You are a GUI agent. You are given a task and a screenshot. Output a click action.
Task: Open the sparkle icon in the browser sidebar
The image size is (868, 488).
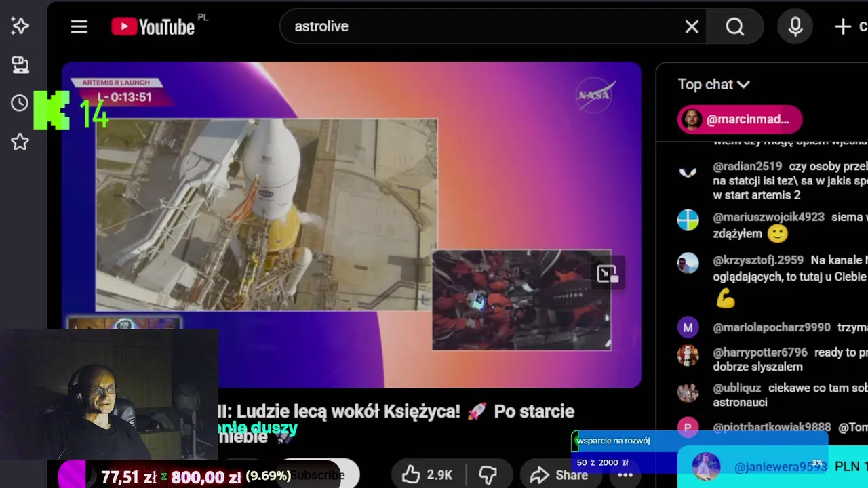click(20, 26)
